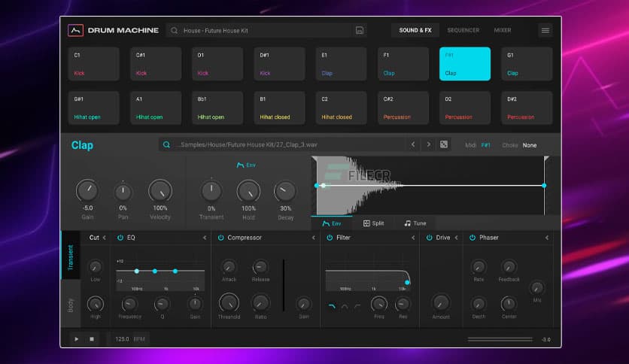
Task: Open the Split tab
Action: (373, 223)
